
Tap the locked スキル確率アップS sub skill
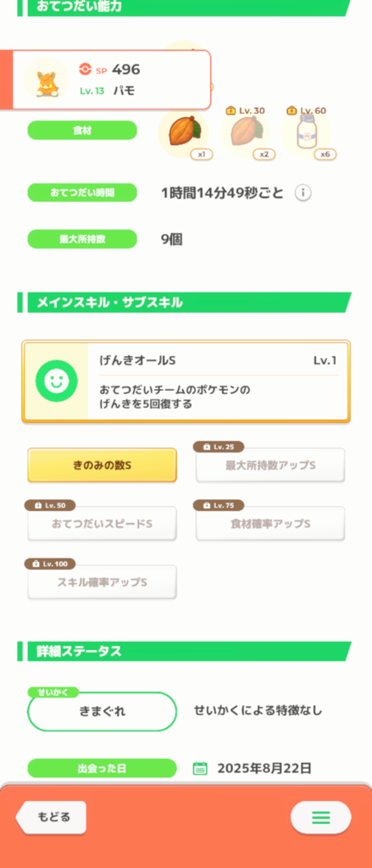click(102, 581)
